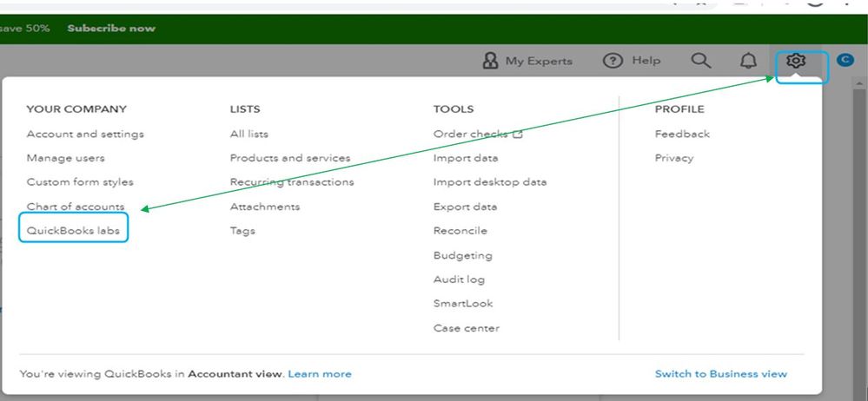Select Custom form styles
Image resolution: width=868 pixels, height=401 pixels.
[80, 182]
